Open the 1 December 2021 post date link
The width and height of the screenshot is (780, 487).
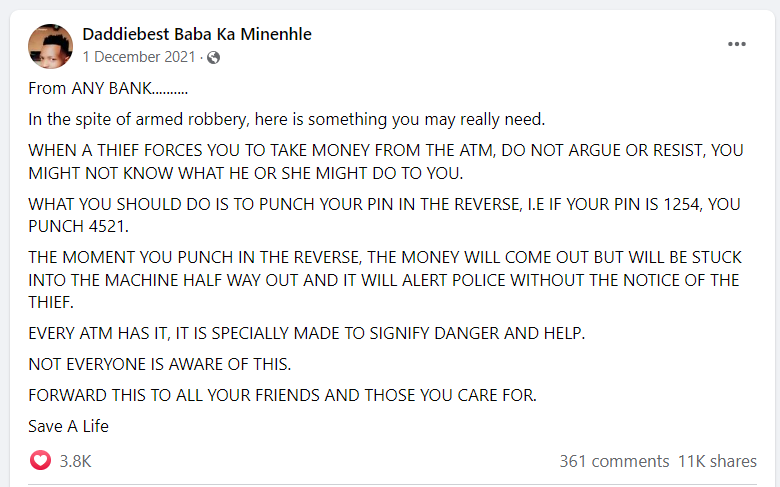coord(139,57)
